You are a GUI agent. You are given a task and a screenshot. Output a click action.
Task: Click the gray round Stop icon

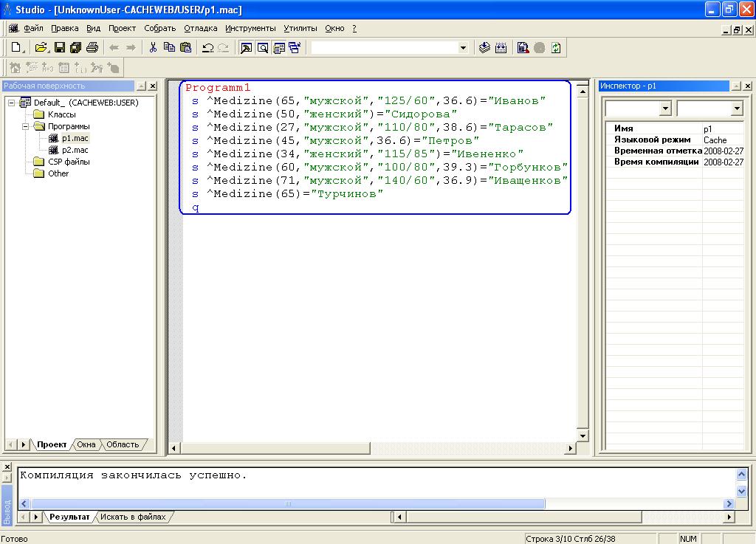tap(540, 48)
